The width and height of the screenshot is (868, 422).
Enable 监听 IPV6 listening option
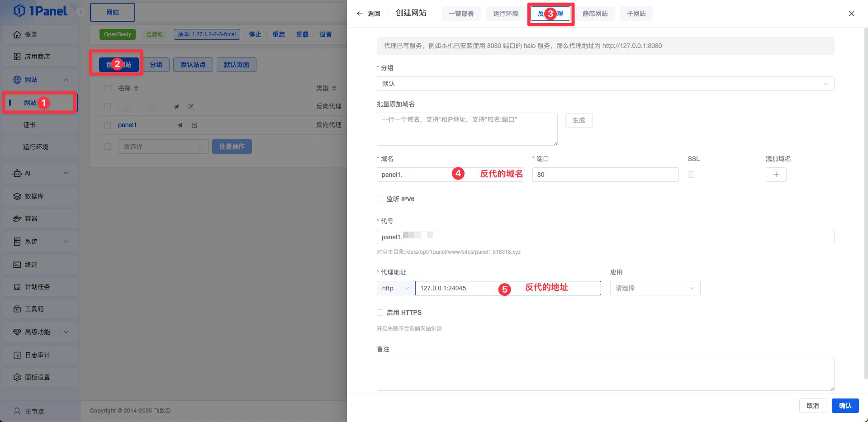(379, 199)
